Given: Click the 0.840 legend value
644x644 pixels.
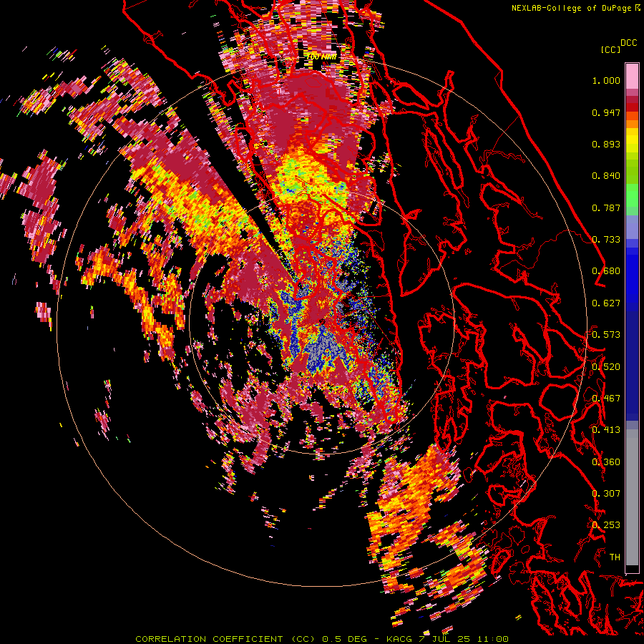Looking at the screenshot, I should point(606,176).
